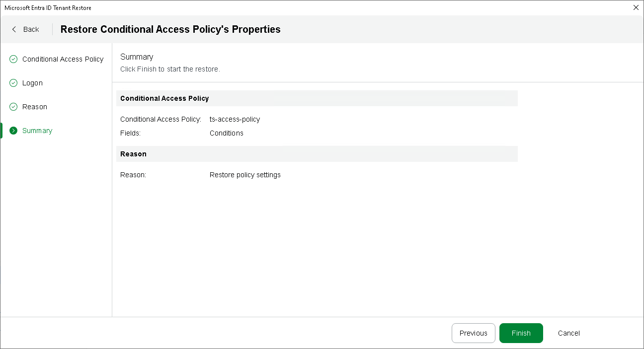
Task: Click the checkmark icon next to Reason step
Action: click(13, 107)
